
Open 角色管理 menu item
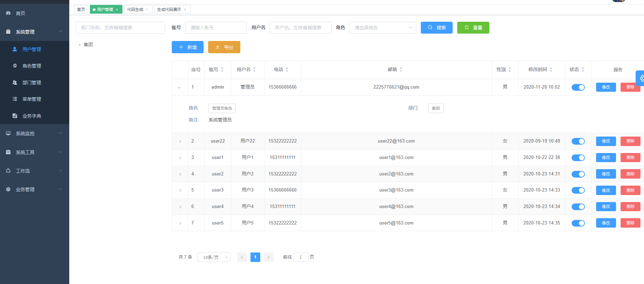coord(35,66)
